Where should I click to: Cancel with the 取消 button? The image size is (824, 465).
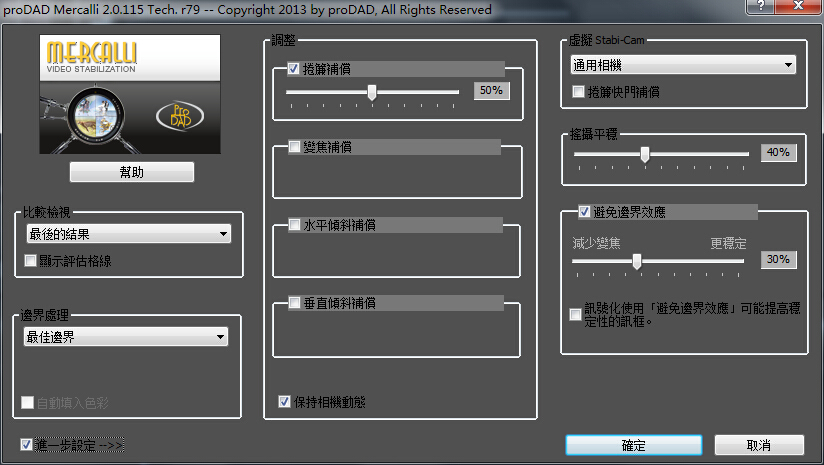pyautogui.click(x=759, y=445)
